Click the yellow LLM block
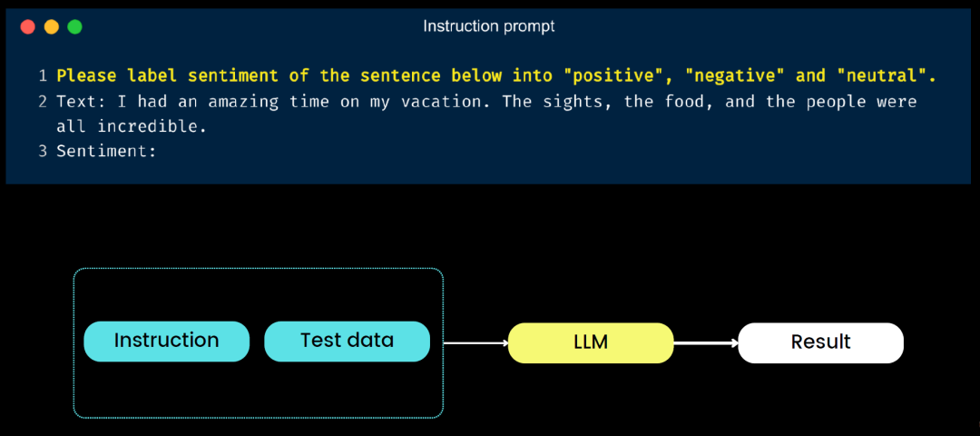The height and width of the screenshot is (436, 980). point(590,342)
